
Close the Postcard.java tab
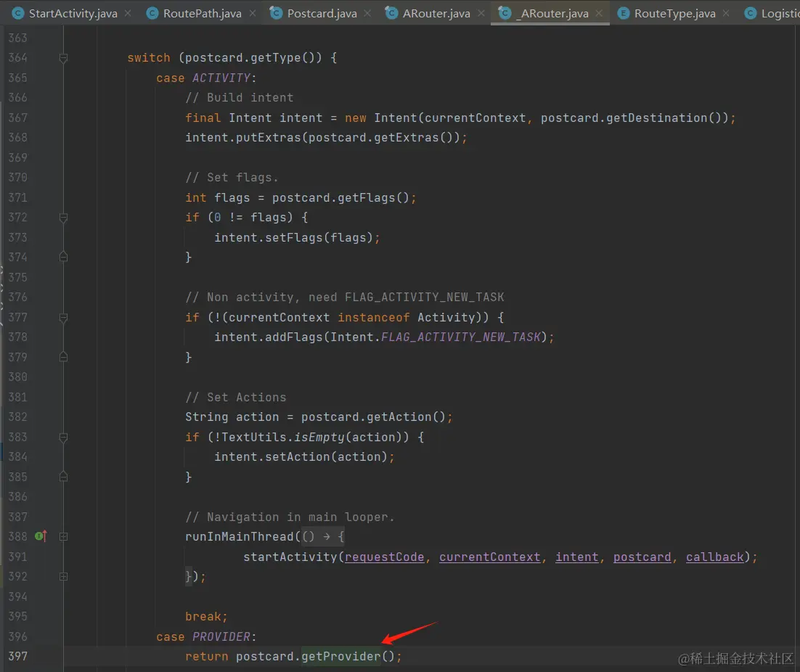pos(367,13)
